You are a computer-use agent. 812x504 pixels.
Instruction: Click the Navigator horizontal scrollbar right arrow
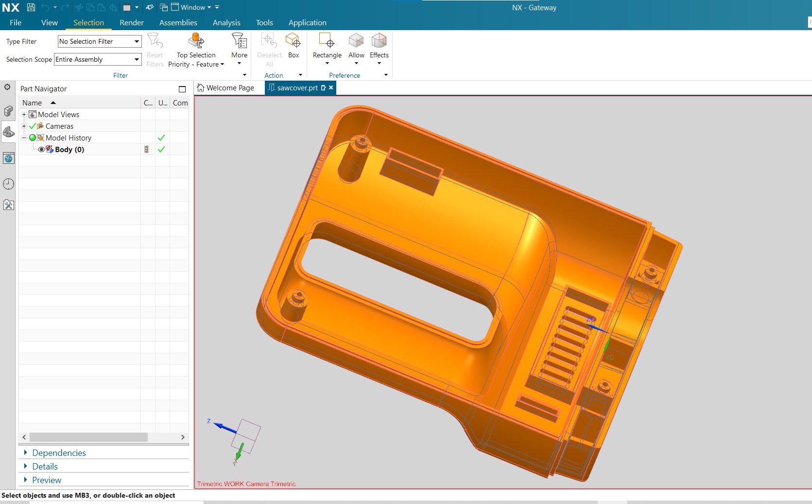pyautogui.click(x=183, y=437)
